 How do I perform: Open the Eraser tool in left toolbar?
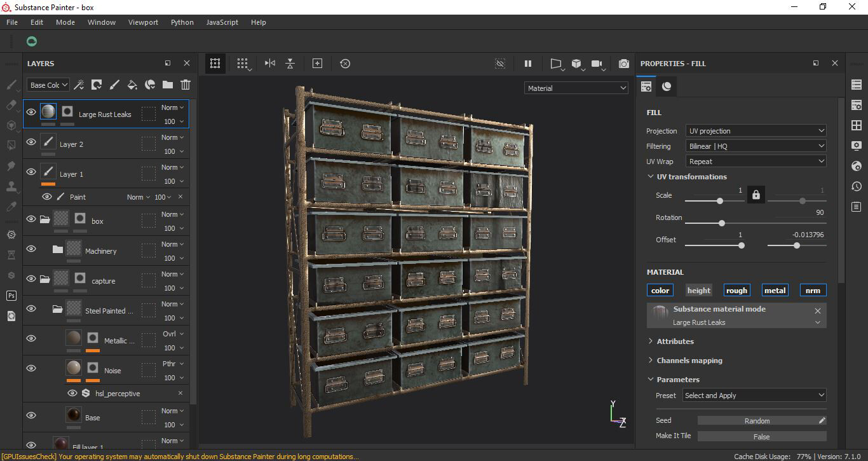tap(11, 105)
